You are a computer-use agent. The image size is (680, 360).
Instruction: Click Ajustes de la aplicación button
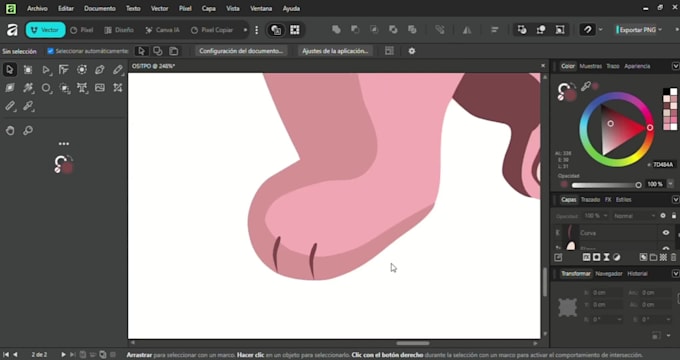click(x=335, y=51)
